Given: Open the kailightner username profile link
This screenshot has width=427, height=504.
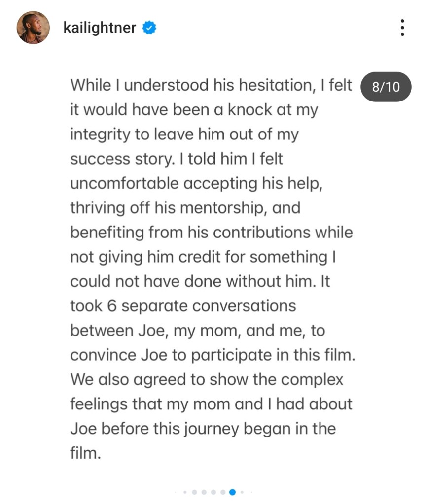Looking at the screenshot, I should click(x=100, y=28).
